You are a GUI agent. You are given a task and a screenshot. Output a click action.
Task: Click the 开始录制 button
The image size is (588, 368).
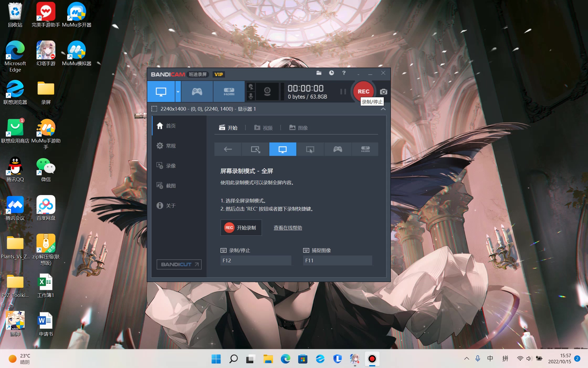(x=241, y=228)
